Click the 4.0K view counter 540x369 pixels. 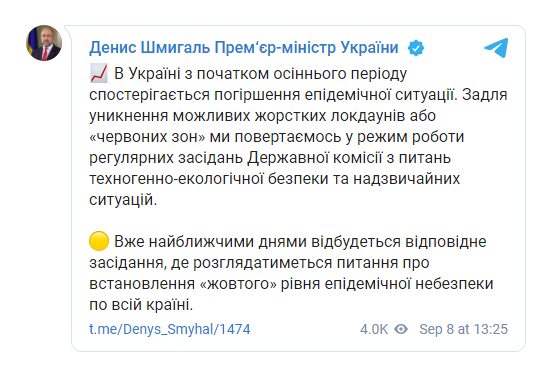tap(374, 329)
